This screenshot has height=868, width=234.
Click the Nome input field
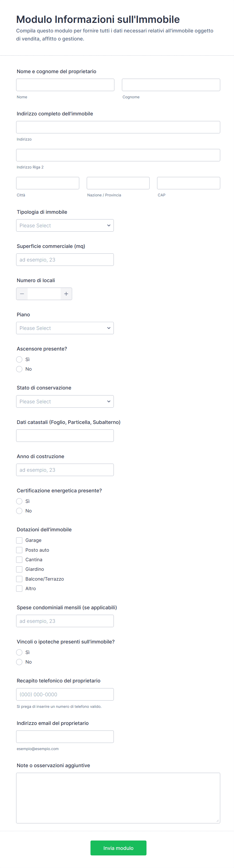tap(65, 85)
